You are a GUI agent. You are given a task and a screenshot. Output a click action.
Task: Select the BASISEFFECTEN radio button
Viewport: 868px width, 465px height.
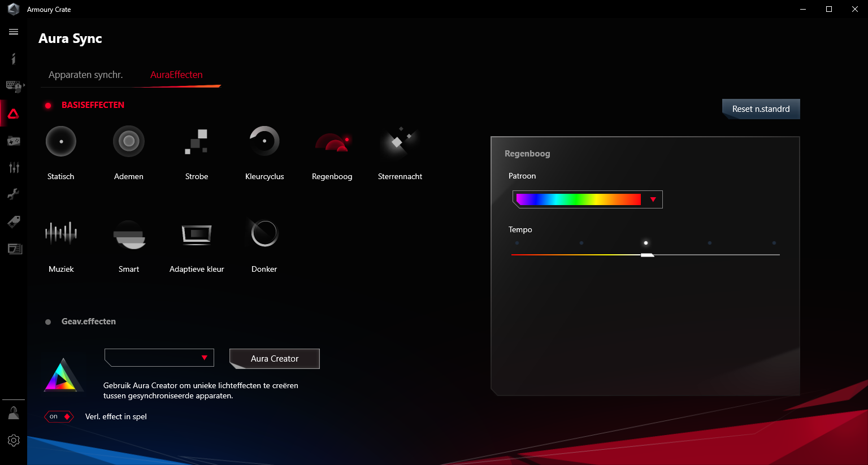point(48,106)
